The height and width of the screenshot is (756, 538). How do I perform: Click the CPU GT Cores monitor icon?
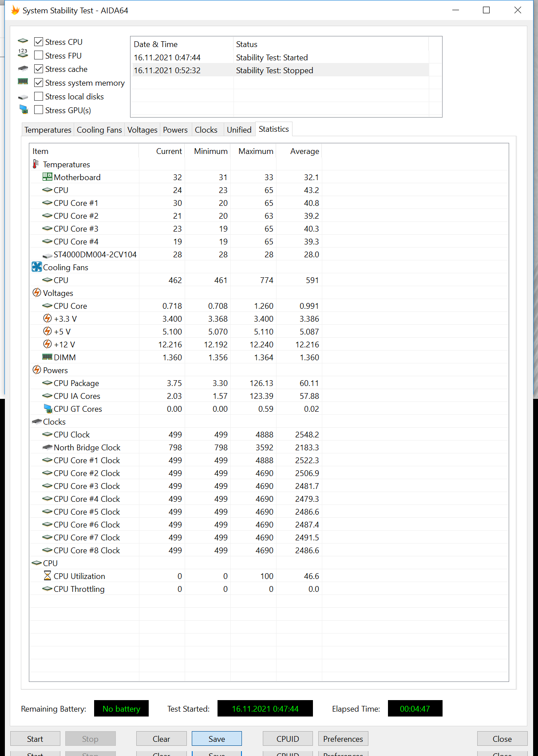click(48, 408)
